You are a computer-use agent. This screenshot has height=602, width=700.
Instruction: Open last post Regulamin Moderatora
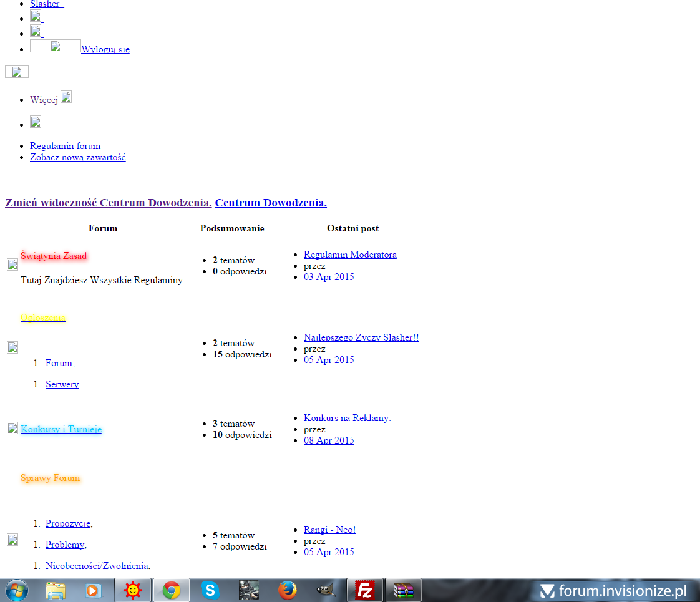pos(350,255)
